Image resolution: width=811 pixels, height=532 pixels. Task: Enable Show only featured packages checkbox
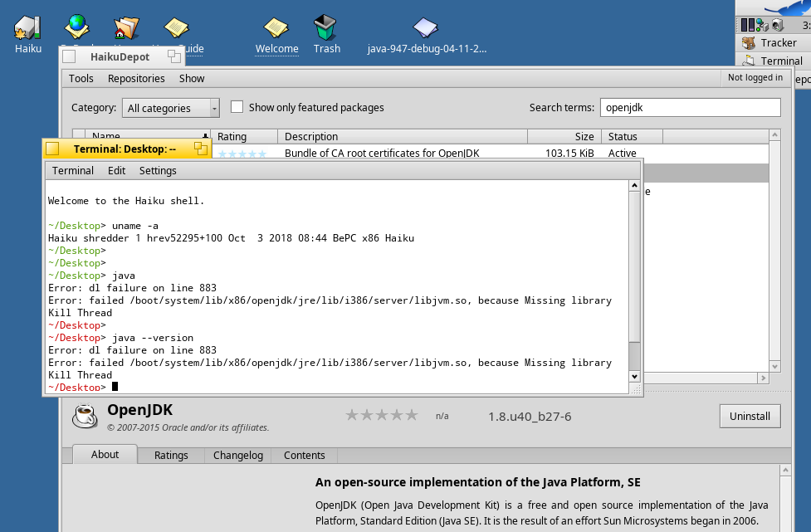237,107
